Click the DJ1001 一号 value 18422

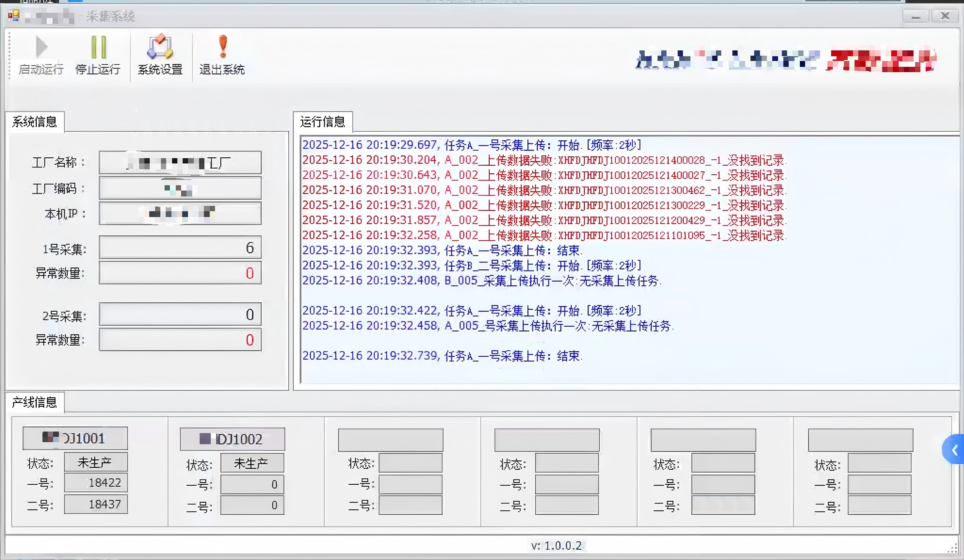pyautogui.click(x=96, y=483)
